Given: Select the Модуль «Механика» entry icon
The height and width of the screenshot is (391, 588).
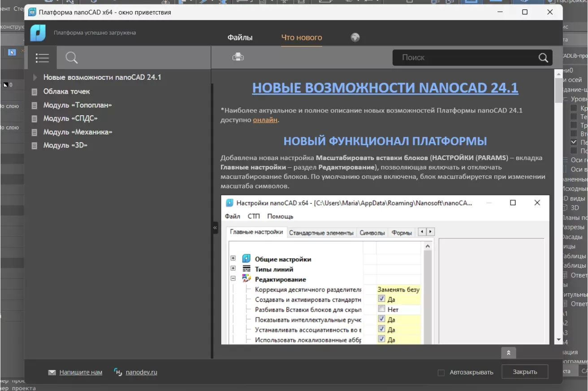Looking at the screenshot, I should click(35, 132).
